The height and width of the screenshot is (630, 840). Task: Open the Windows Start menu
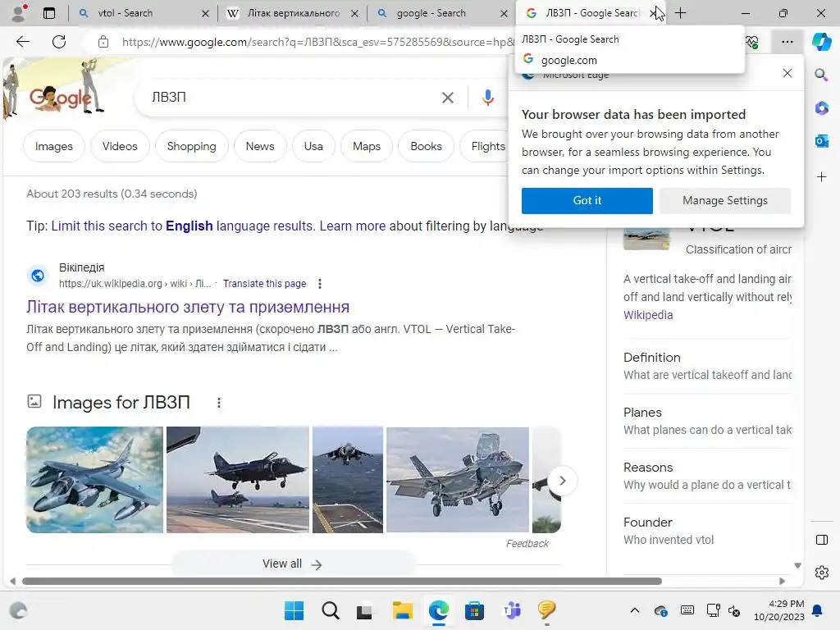[x=294, y=610]
